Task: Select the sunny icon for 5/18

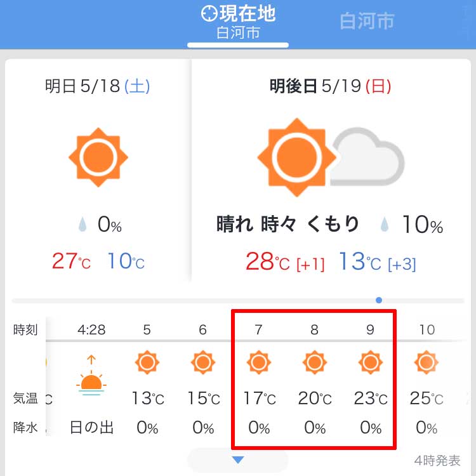Action: (x=98, y=157)
